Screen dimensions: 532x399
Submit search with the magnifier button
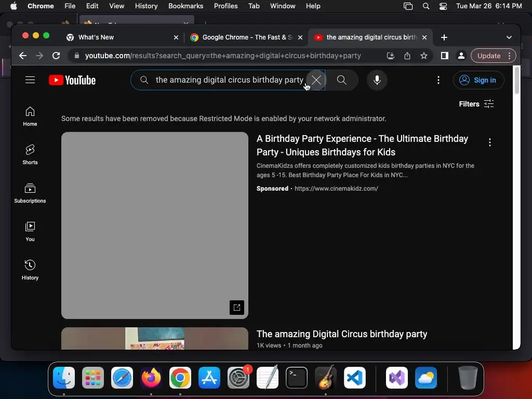(342, 80)
